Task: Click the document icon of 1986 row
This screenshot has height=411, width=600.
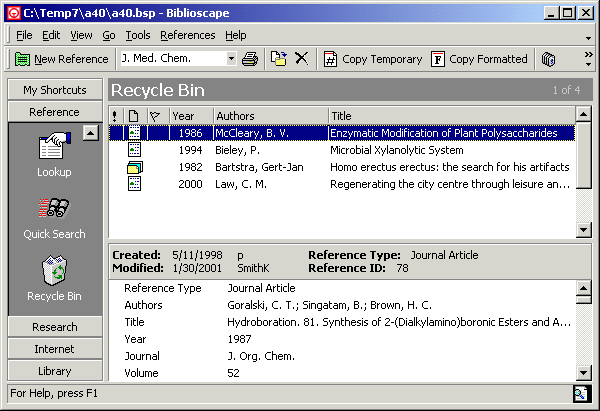Action: [x=134, y=133]
